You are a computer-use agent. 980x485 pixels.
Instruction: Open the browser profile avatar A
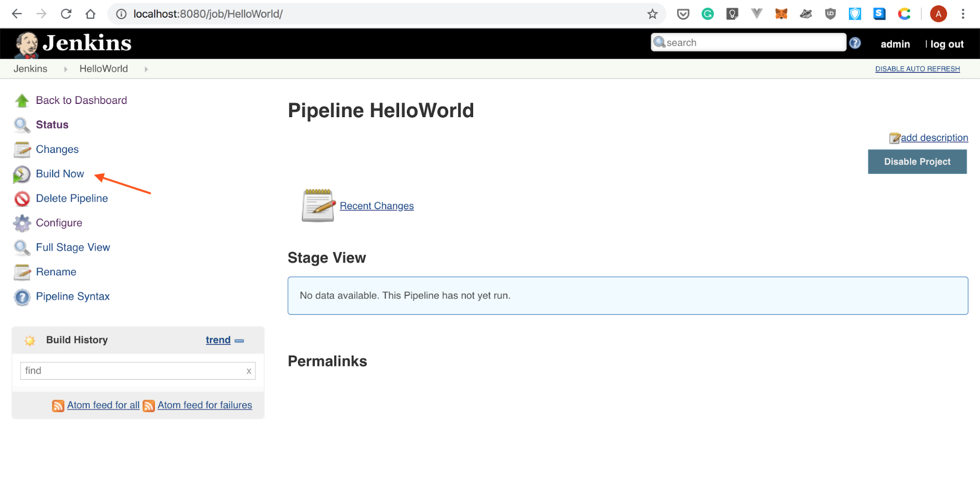point(938,14)
